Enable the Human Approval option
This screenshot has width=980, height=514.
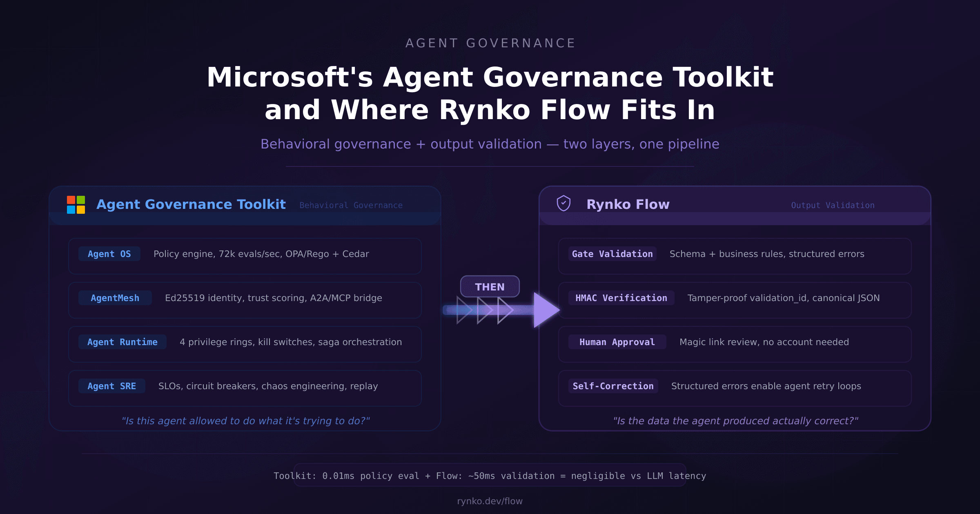pyautogui.click(x=617, y=342)
